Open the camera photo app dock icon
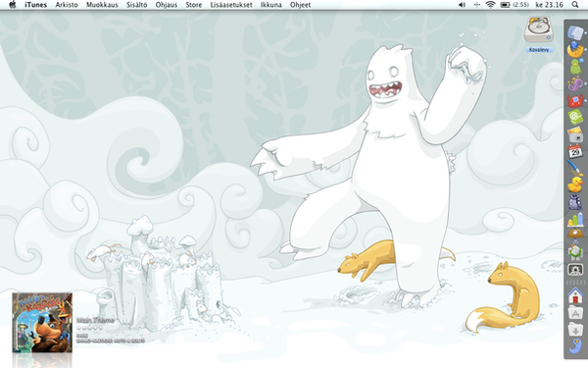This screenshot has width=588, height=368. click(x=575, y=134)
